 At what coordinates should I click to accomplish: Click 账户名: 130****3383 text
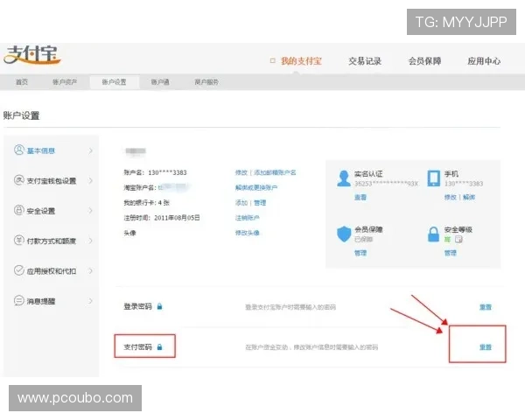(156, 172)
